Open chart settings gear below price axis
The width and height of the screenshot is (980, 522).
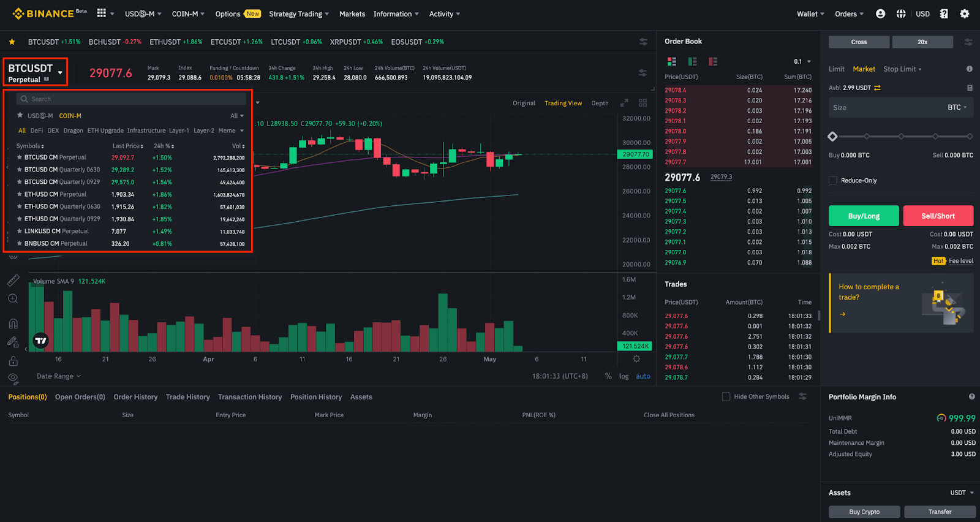tap(636, 359)
